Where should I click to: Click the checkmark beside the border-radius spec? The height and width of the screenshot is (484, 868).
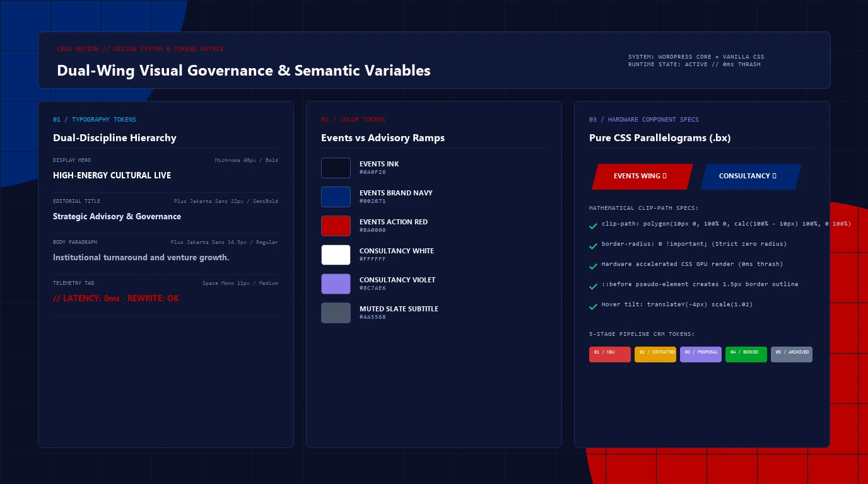(593, 246)
